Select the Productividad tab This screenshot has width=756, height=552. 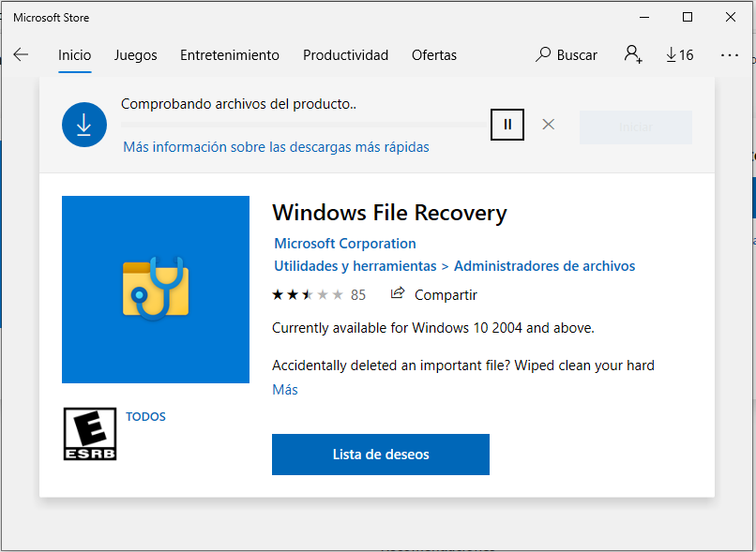345,55
